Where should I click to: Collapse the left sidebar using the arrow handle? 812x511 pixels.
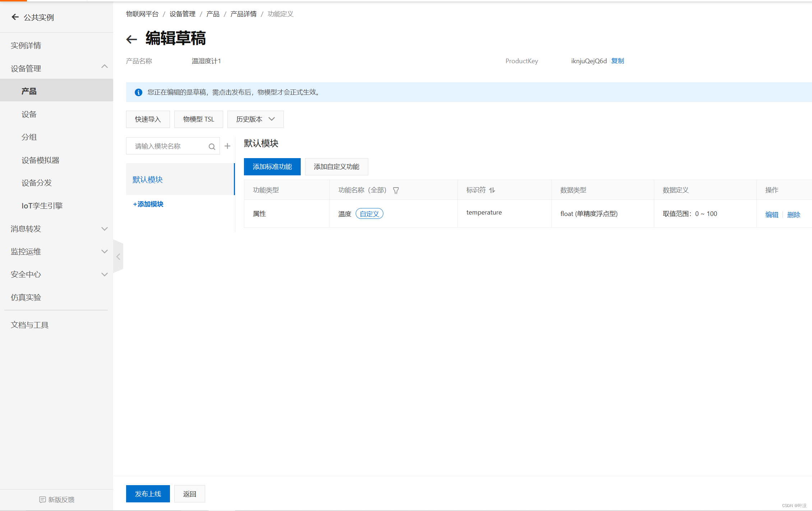(118, 256)
